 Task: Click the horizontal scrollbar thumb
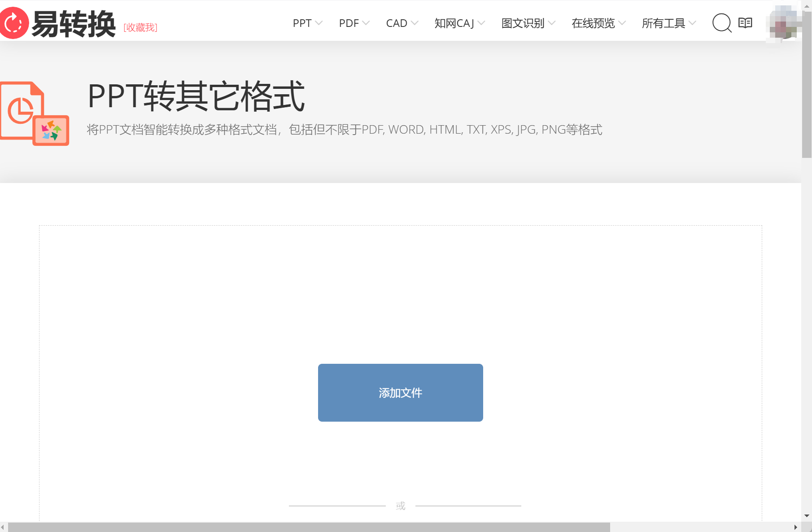click(309, 527)
